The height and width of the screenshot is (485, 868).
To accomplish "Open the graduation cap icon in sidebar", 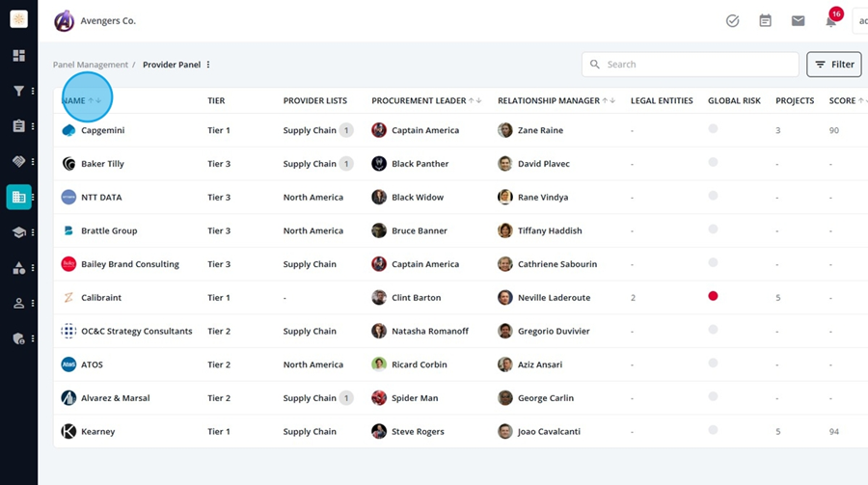I will [19, 232].
